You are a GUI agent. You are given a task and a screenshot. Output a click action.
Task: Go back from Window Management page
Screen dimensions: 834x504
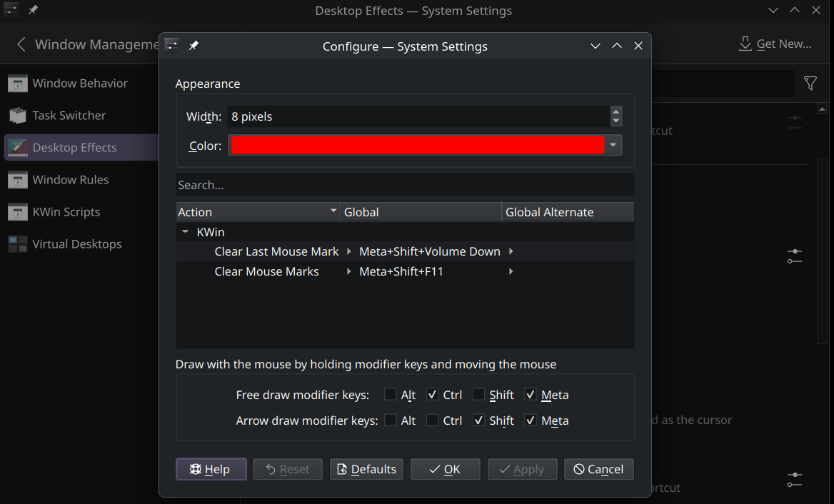[21, 44]
